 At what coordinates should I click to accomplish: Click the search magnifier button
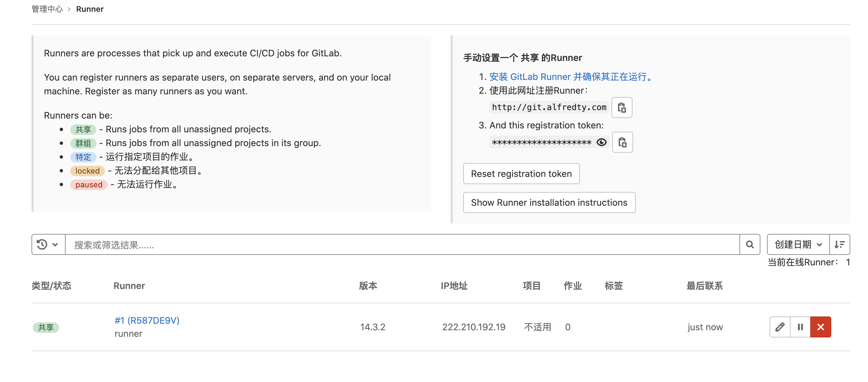[750, 244]
